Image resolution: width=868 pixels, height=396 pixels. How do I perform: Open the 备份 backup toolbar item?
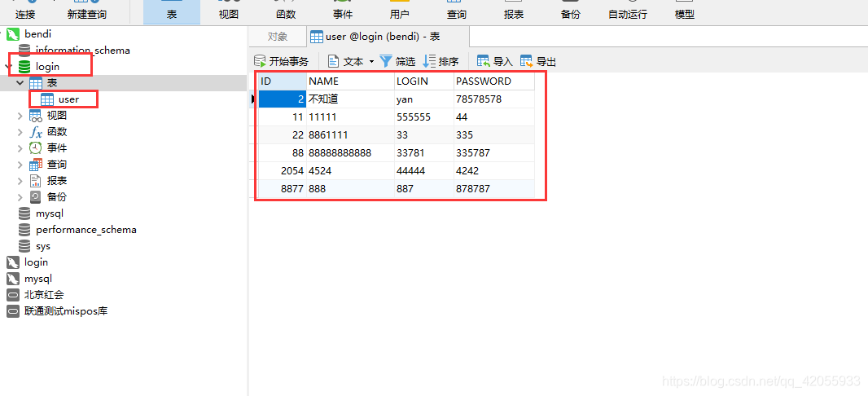(571, 12)
